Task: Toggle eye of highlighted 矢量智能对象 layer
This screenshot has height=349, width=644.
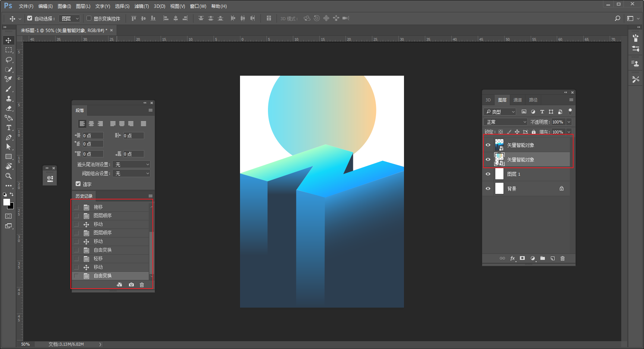Action: (488, 160)
